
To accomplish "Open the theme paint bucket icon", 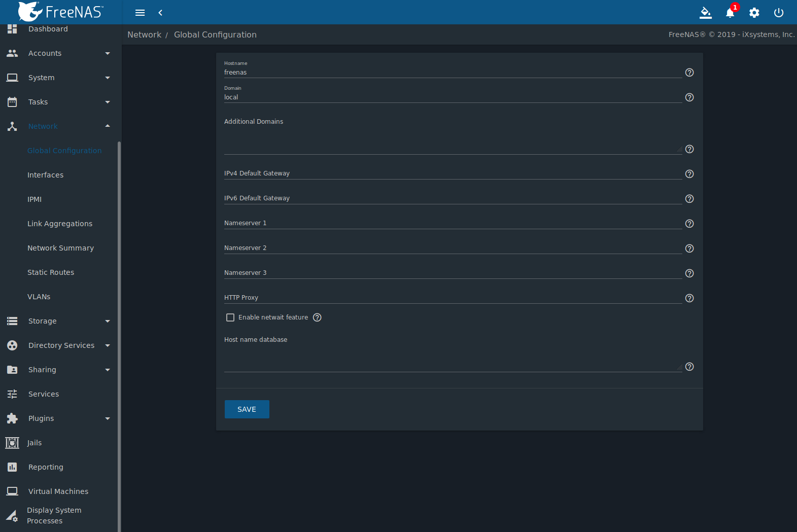I will (x=706, y=13).
